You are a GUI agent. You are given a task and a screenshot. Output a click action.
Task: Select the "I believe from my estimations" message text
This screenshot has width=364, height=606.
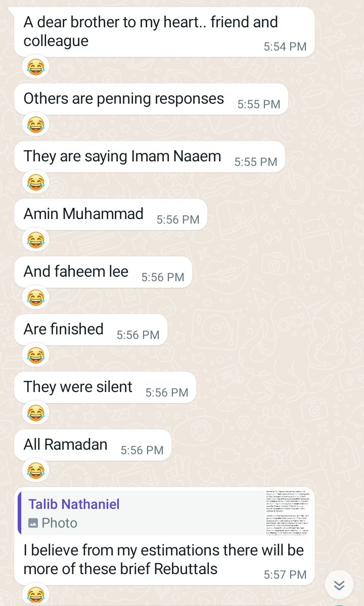tap(163, 559)
